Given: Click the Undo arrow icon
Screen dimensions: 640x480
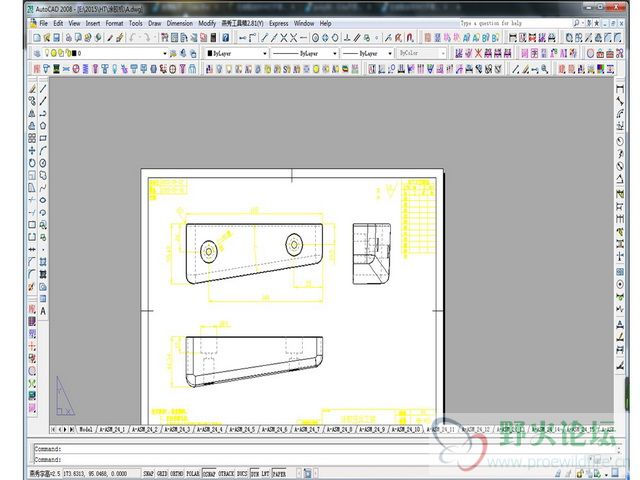Looking at the screenshot, I should (x=133, y=38).
